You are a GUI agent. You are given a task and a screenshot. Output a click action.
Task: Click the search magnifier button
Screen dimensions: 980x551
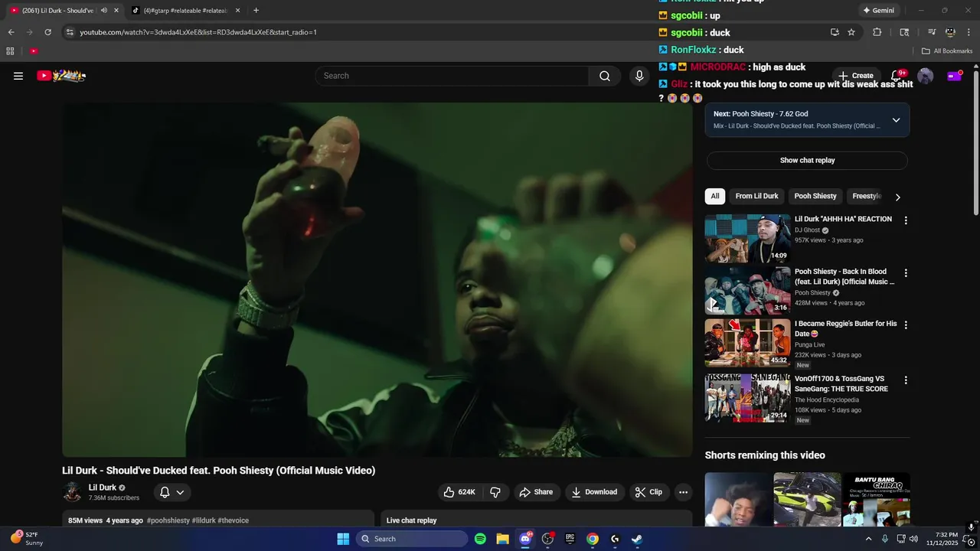point(605,76)
